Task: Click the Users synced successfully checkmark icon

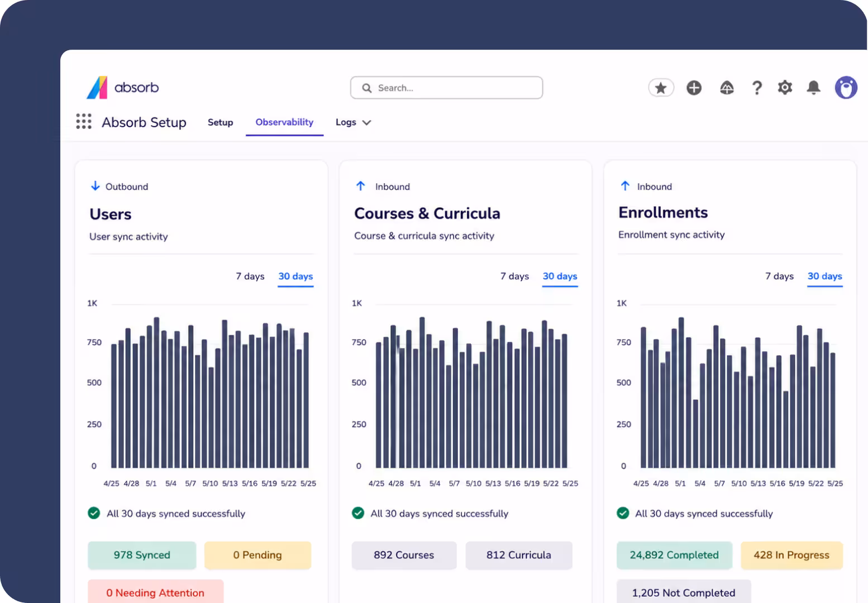Action: (x=94, y=513)
